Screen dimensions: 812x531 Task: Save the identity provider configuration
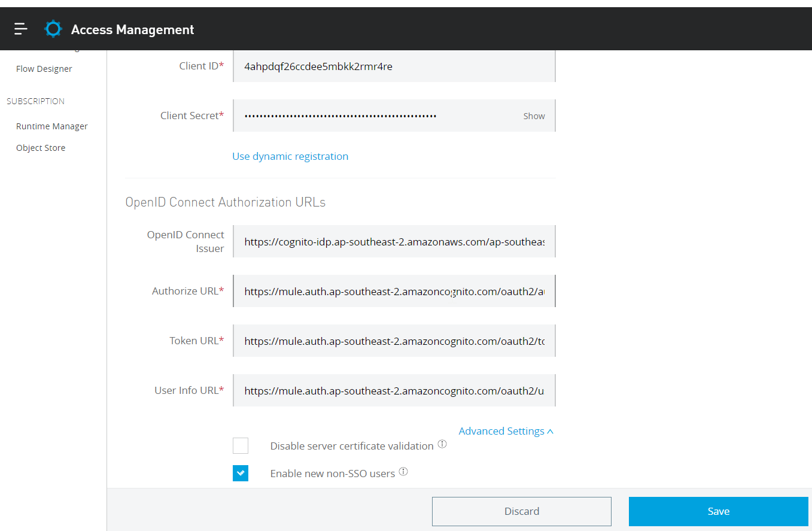pos(718,511)
